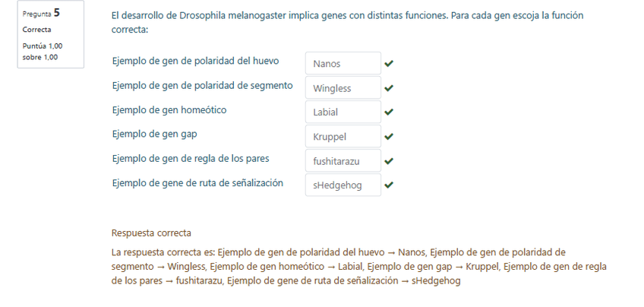Click 'Ejemplo de gen de regla de los pares' label

[x=190, y=159]
